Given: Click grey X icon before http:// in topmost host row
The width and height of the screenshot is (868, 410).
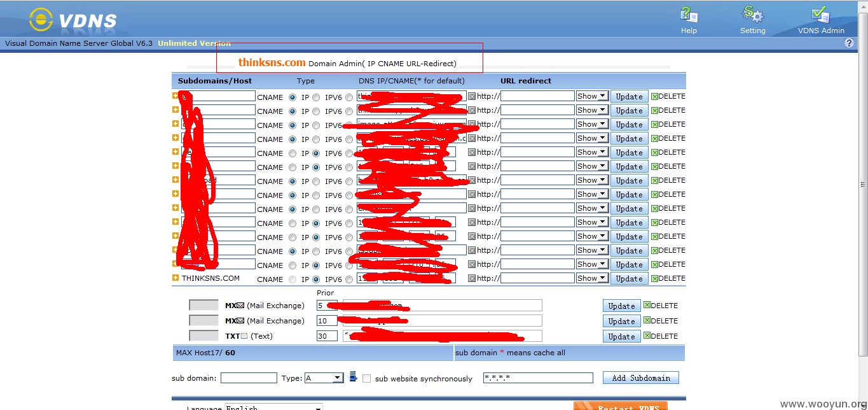Looking at the screenshot, I should [472, 96].
